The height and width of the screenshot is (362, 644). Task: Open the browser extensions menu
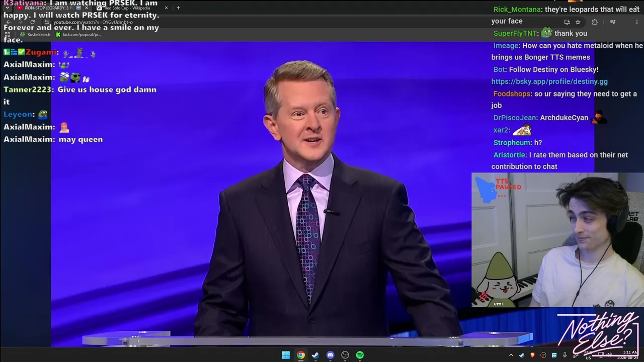[595, 22]
